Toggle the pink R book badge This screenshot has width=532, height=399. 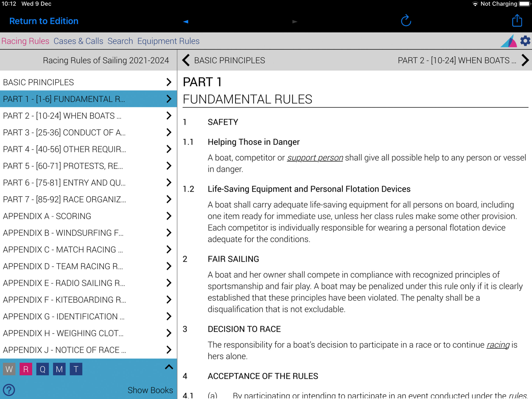26,369
